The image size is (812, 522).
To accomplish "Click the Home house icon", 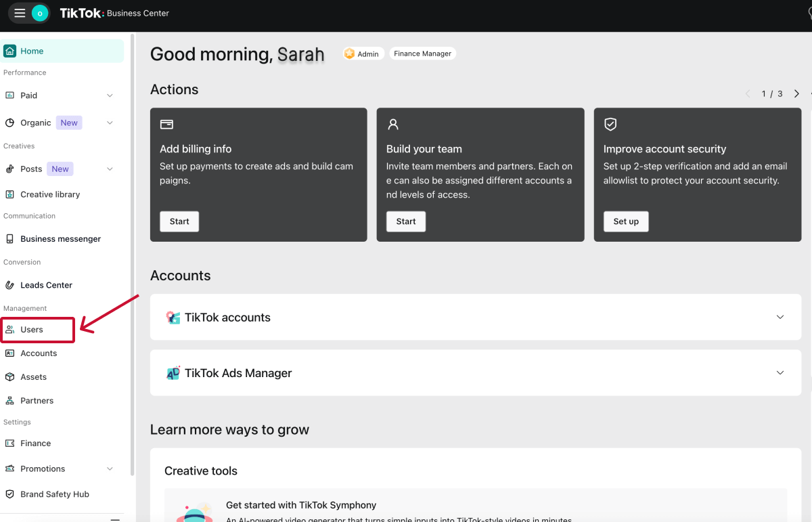I will coord(10,51).
